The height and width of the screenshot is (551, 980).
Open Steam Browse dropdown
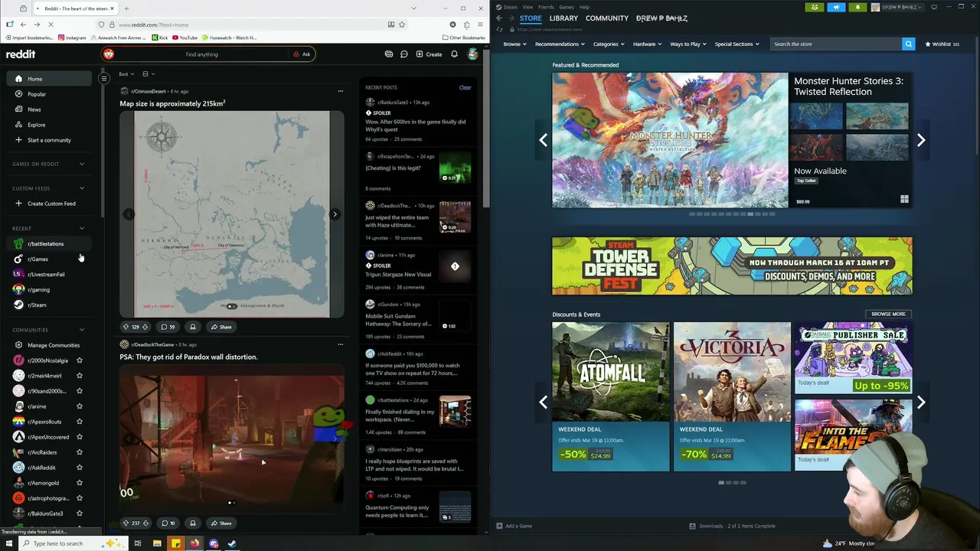pos(514,44)
